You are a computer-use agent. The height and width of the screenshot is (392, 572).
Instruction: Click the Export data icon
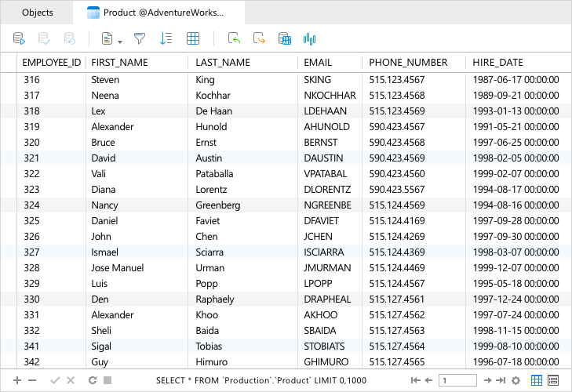[259, 38]
